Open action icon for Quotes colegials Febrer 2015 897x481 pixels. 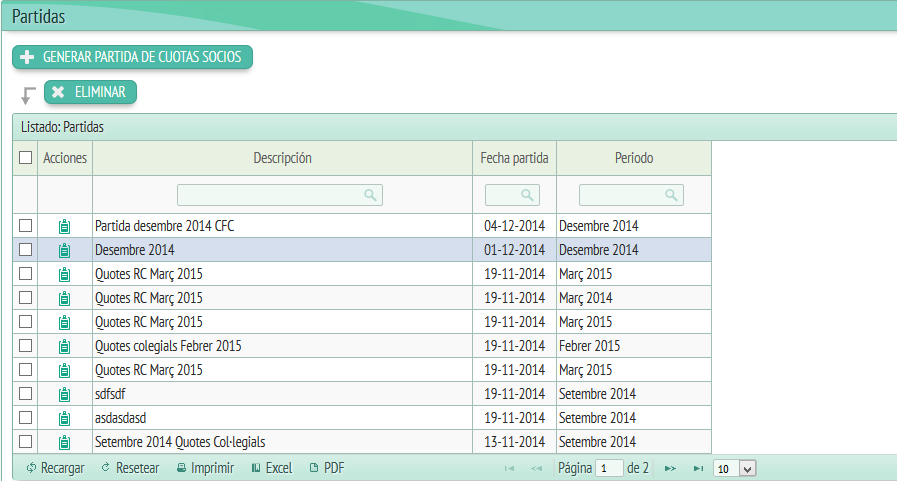[65, 346]
